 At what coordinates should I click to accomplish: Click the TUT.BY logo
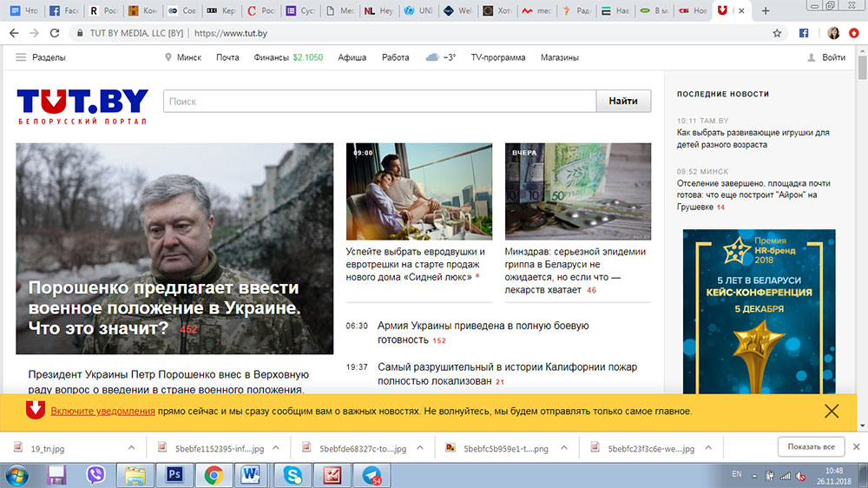tap(82, 106)
